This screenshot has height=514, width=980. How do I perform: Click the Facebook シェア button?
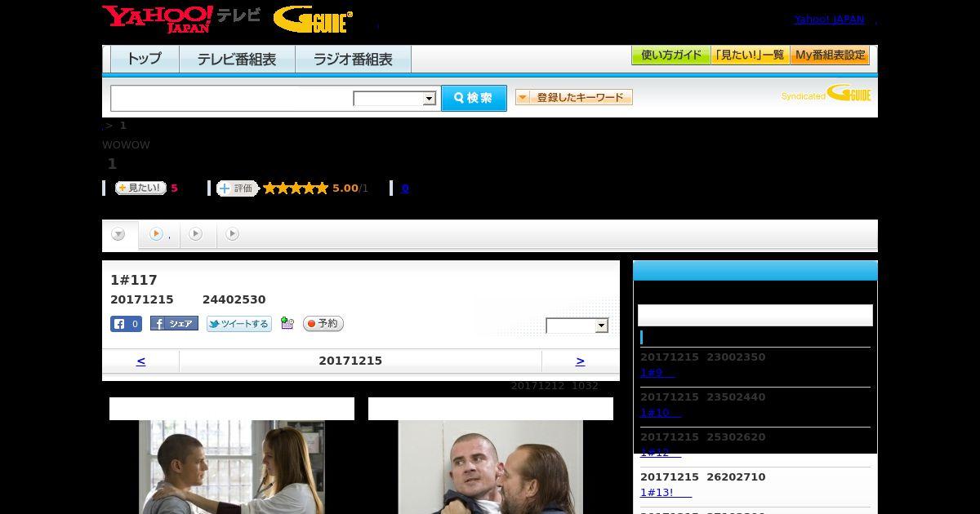pos(174,324)
